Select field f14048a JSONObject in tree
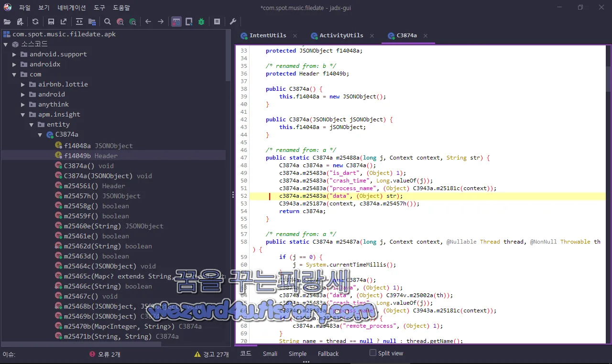This screenshot has width=612, height=364. [x=98, y=146]
